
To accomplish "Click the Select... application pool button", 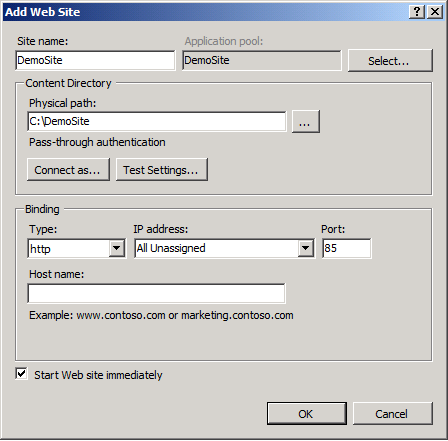I will (x=390, y=61).
